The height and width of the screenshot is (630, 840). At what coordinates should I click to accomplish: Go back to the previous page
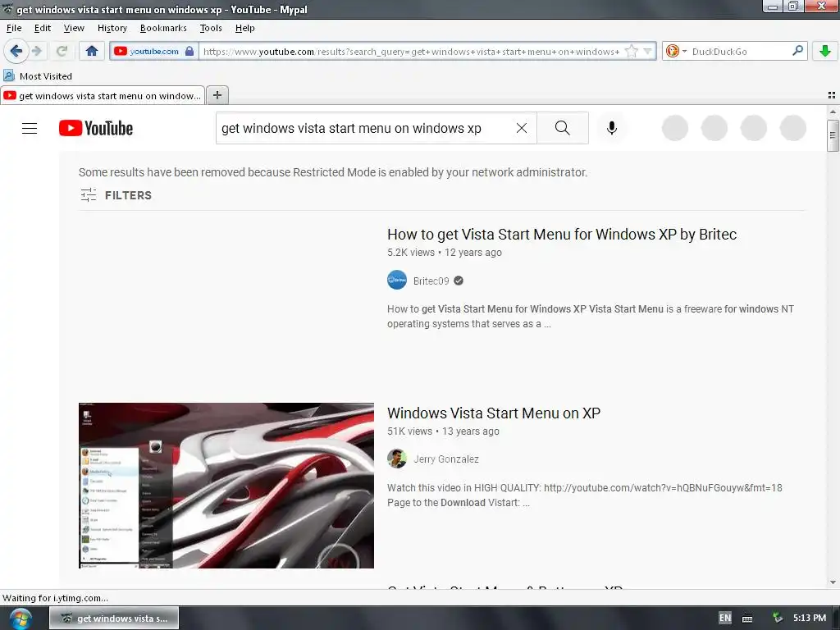(x=16, y=52)
